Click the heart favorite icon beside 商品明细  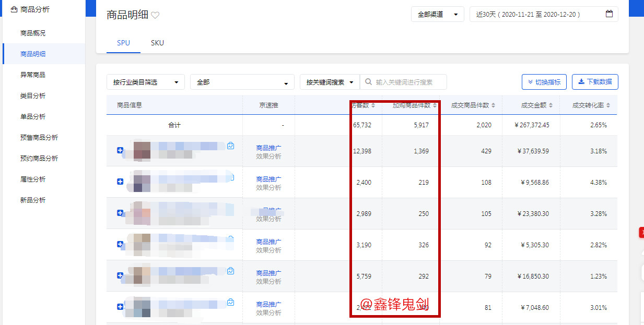[155, 16]
